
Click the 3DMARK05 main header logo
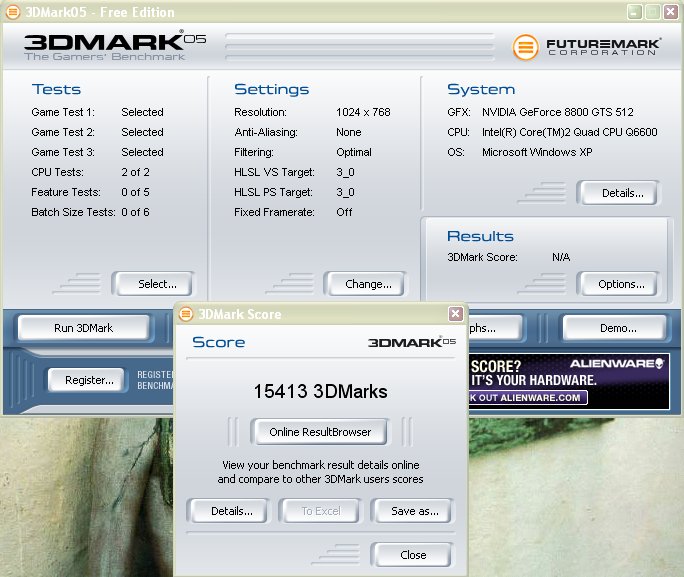point(115,46)
